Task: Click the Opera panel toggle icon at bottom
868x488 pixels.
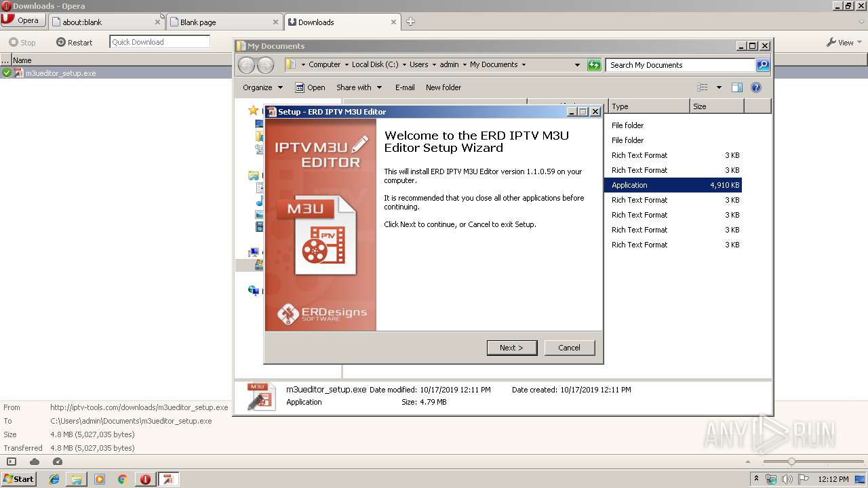Action: [12, 462]
